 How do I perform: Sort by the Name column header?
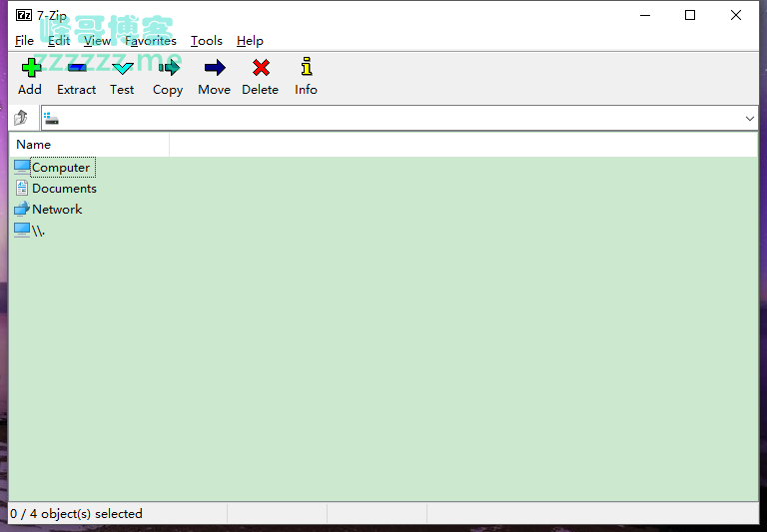(x=89, y=145)
